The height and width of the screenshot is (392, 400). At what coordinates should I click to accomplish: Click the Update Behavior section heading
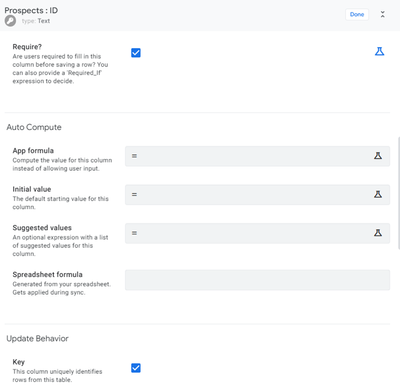37,339
